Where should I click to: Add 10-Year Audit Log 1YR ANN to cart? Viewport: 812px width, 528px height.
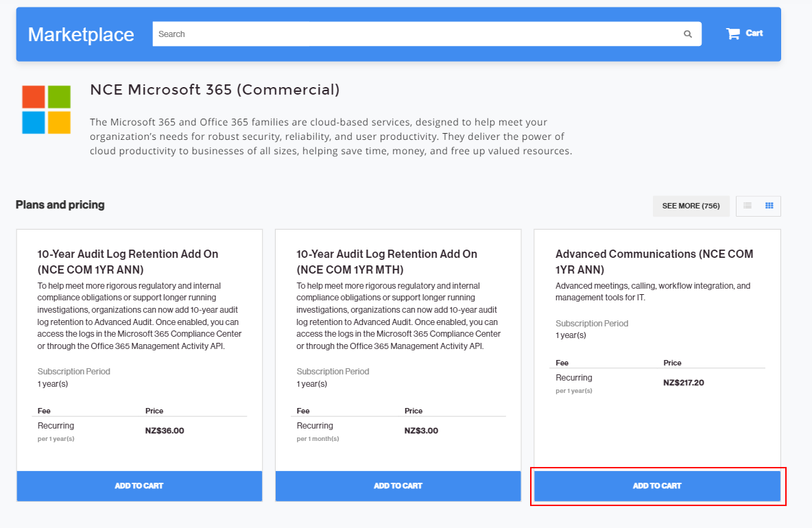pos(139,486)
